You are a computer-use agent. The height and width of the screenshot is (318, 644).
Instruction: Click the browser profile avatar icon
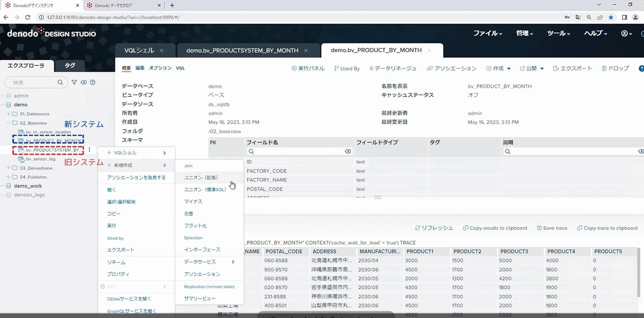(636, 17)
